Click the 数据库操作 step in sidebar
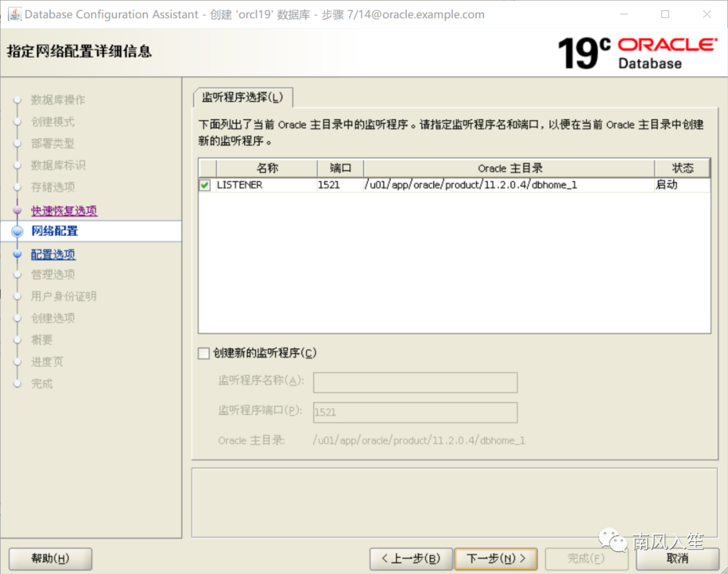728x574 pixels. click(x=58, y=100)
